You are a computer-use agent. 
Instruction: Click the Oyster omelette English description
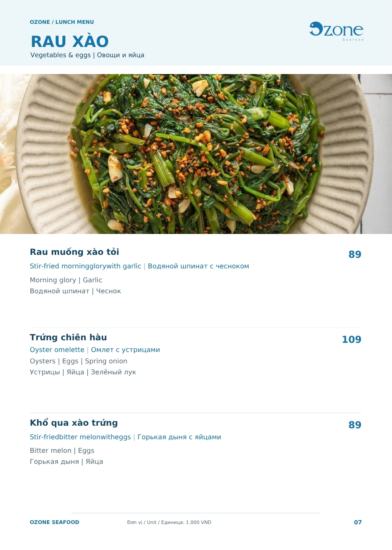(57, 350)
